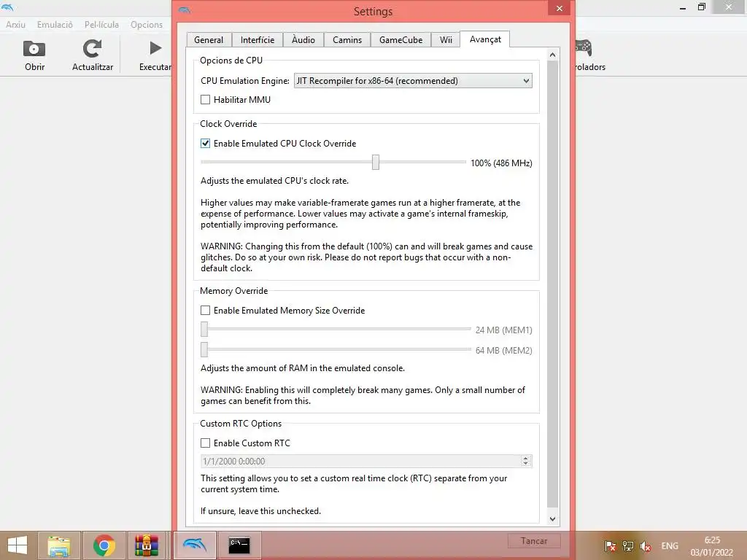Select the Dolphin emulator taskbar icon

point(194,545)
